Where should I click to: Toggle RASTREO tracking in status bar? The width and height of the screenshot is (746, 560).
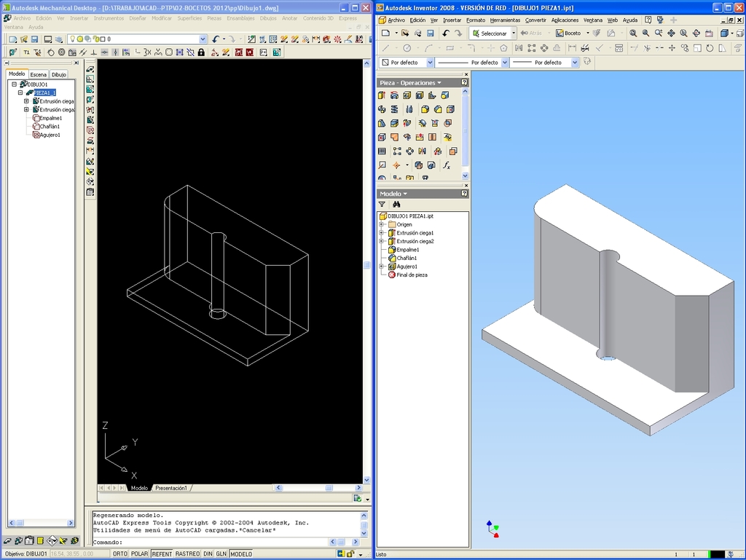[187, 554]
